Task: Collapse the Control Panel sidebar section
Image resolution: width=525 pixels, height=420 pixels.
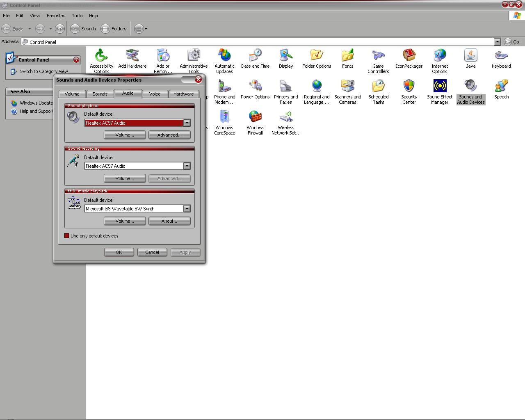Action: (x=76, y=60)
